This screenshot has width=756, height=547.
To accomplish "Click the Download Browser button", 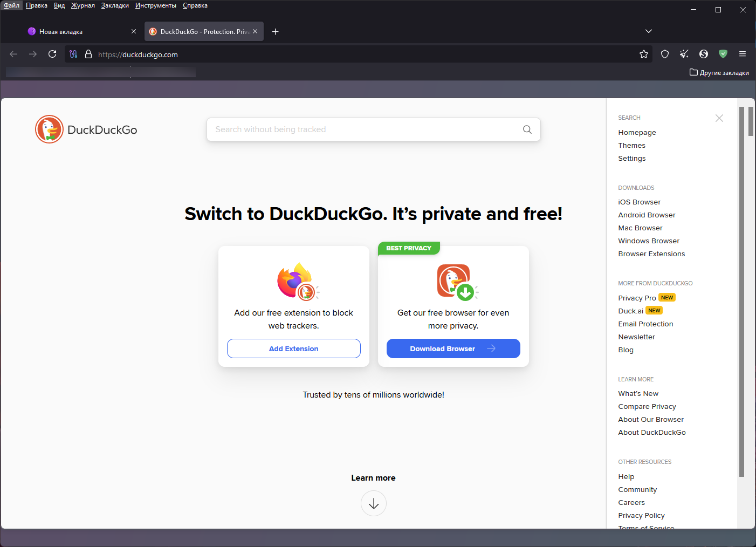I will pos(453,348).
